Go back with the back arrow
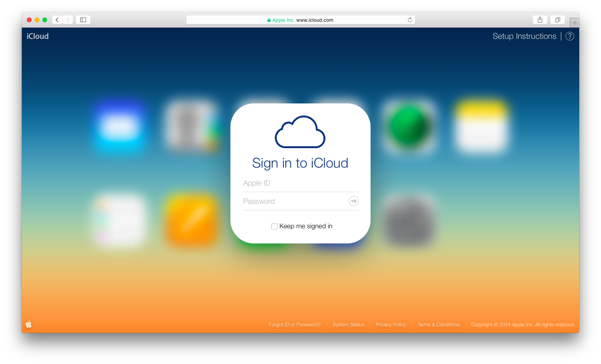Image resolution: width=601 pixels, height=364 pixels. 57,20
